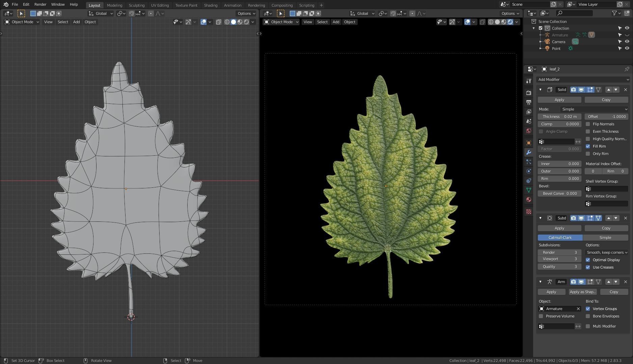Select solid shading in left viewport
The image size is (633, 364).
233,22
